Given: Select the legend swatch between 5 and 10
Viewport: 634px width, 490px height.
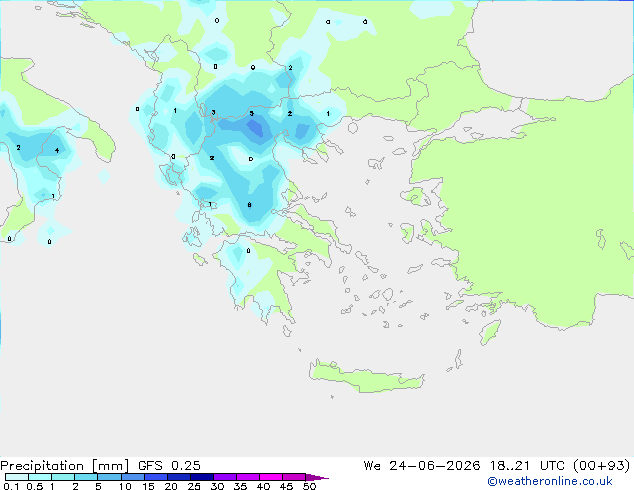Looking at the screenshot, I should 110,477.
